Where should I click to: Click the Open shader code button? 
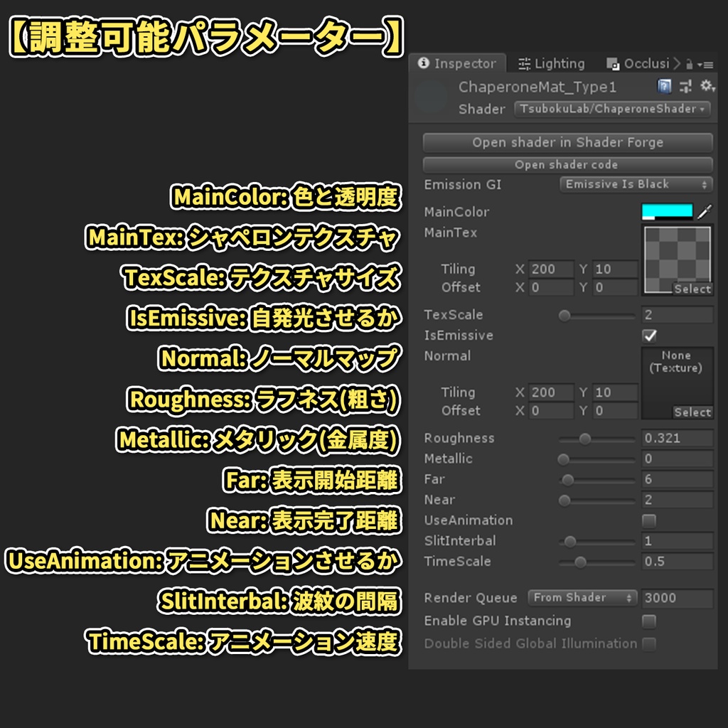pyautogui.click(x=567, y=164)
